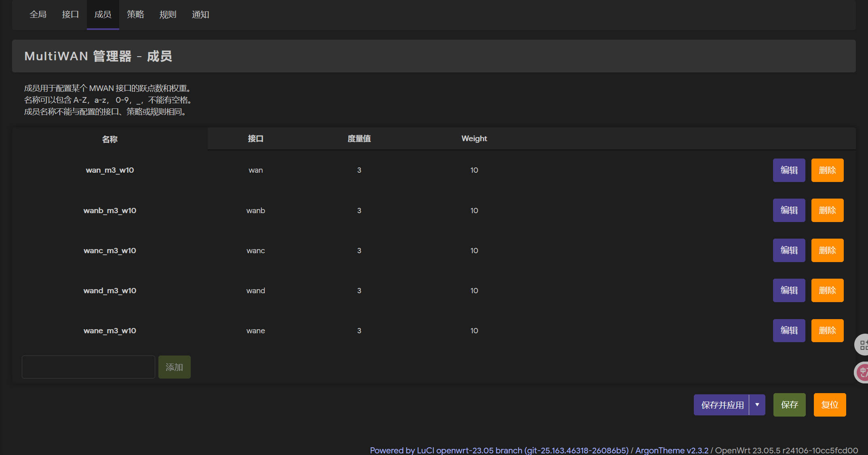Delete the wan_m3_w10 member

pos(827,170)
